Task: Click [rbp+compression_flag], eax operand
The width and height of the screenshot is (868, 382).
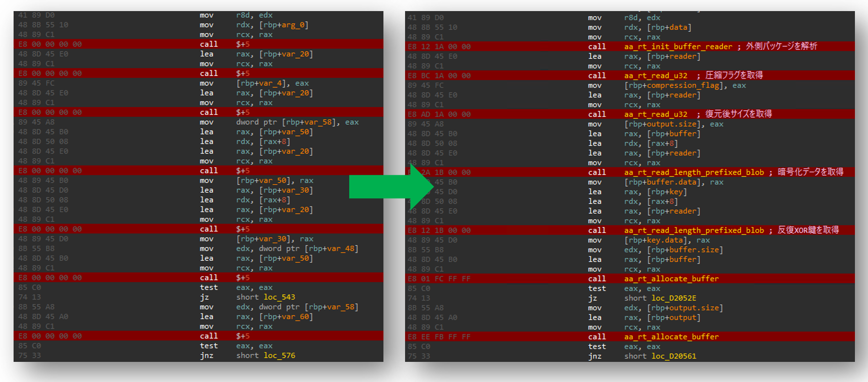Action: [x=685, y=86]
